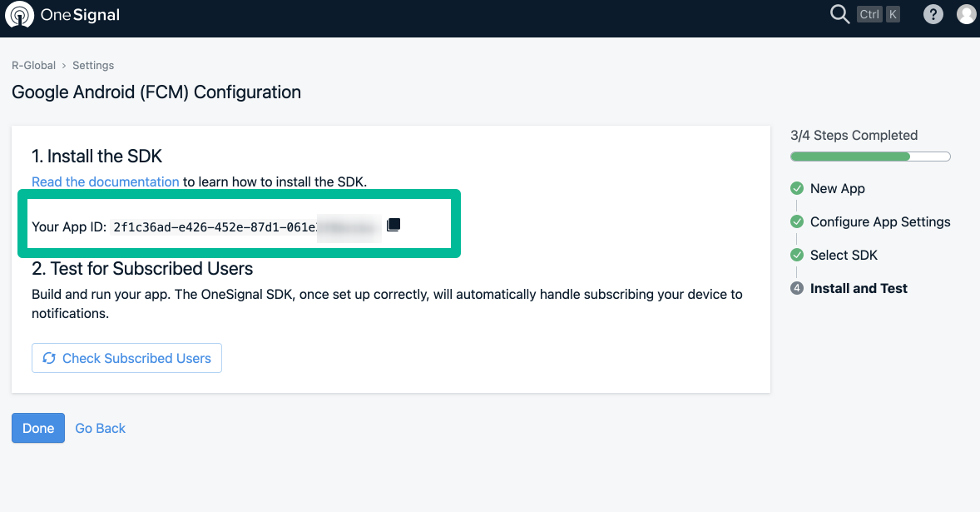Open the user account avatar
Viewport: 980px width, 512px height.
click(x=967, y=14)
